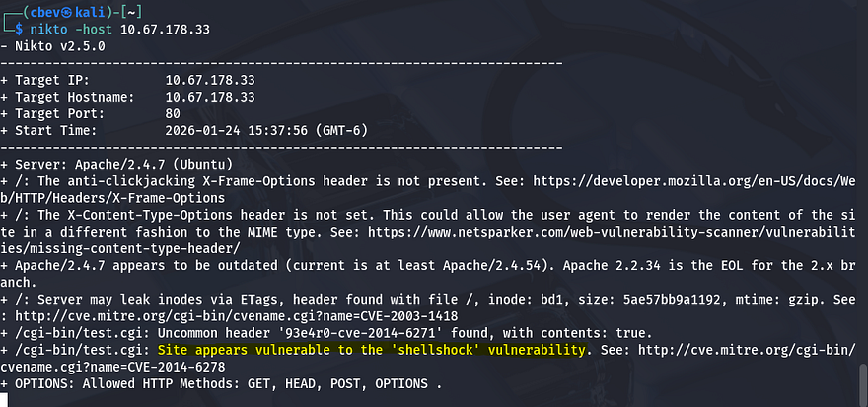Viewport: 868px width, 407px height.
Task: Click the terminal scrollbar thumb
Action: coord(861,383)
